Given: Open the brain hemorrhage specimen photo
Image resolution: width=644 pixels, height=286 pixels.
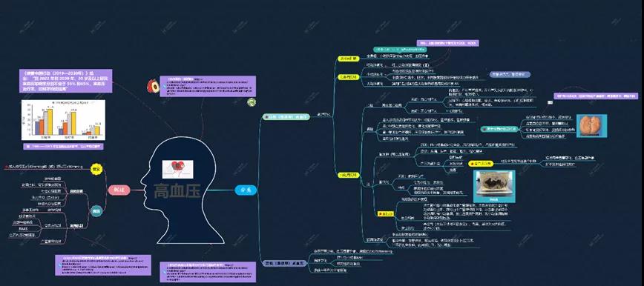Looking at the screenshot, I should point(493,186).
